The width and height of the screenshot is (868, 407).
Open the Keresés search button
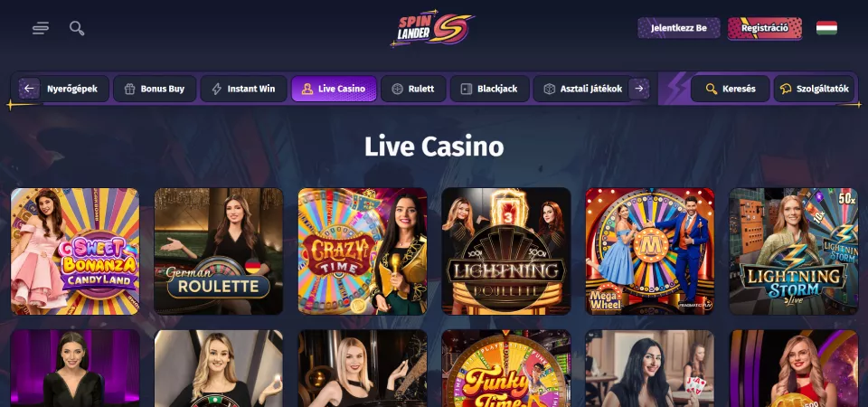tap(731, 89)
